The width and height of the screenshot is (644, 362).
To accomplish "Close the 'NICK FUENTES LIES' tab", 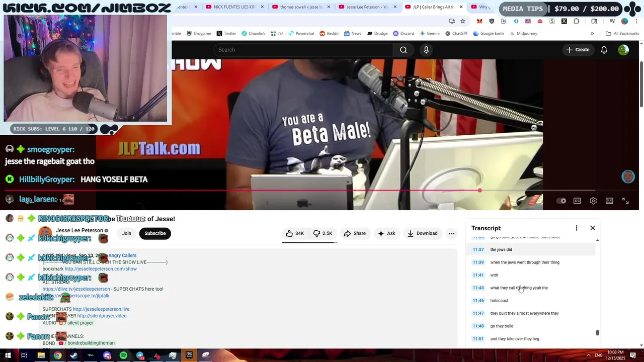I will coord(262,7).
